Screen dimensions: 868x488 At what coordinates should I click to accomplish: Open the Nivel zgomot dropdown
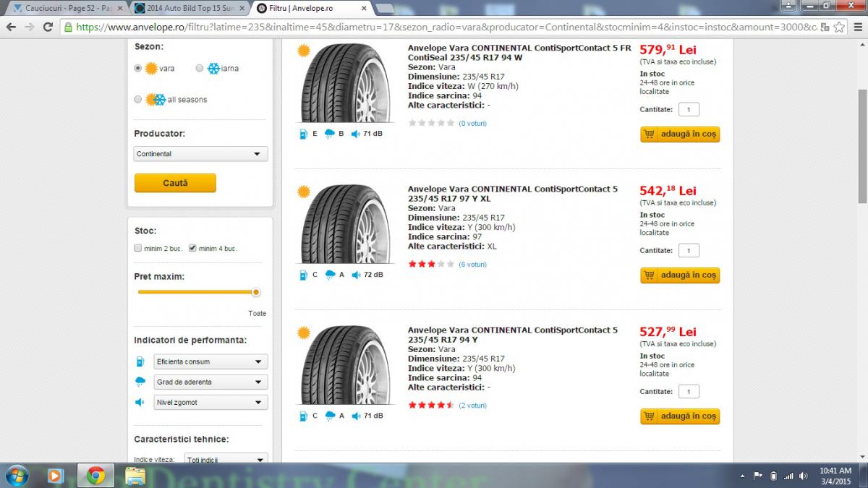210,402
